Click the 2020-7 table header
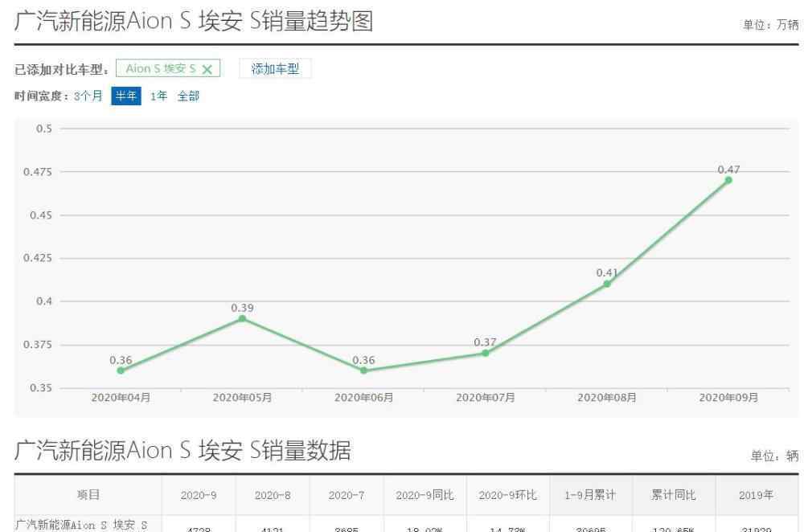The width and height of the screenshot is (804, 532). (x=346, y=495)
